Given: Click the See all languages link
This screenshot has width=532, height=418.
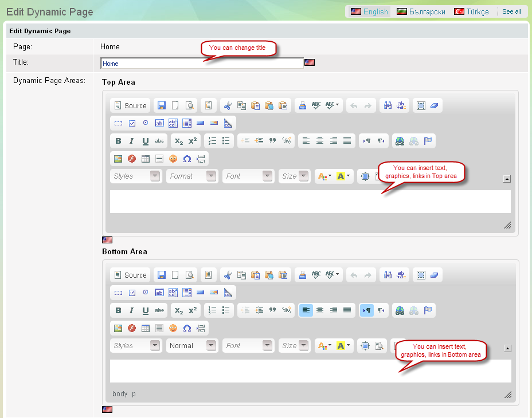Looking at the screenshot, I should click(511, 11).
